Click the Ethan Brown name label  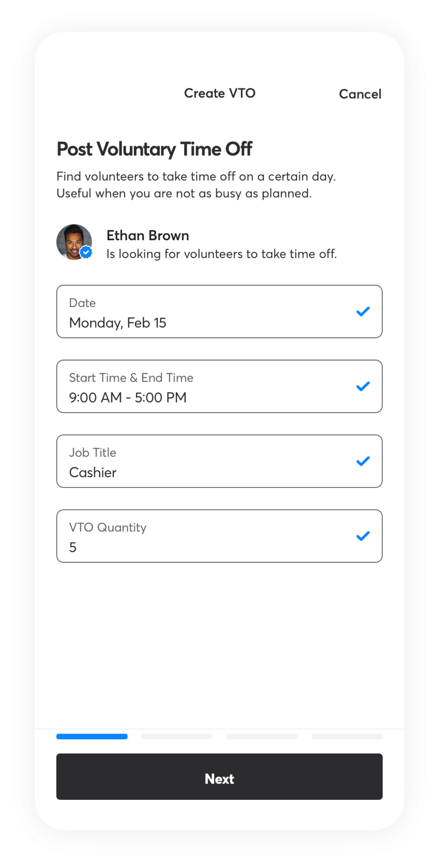point(148,235)
